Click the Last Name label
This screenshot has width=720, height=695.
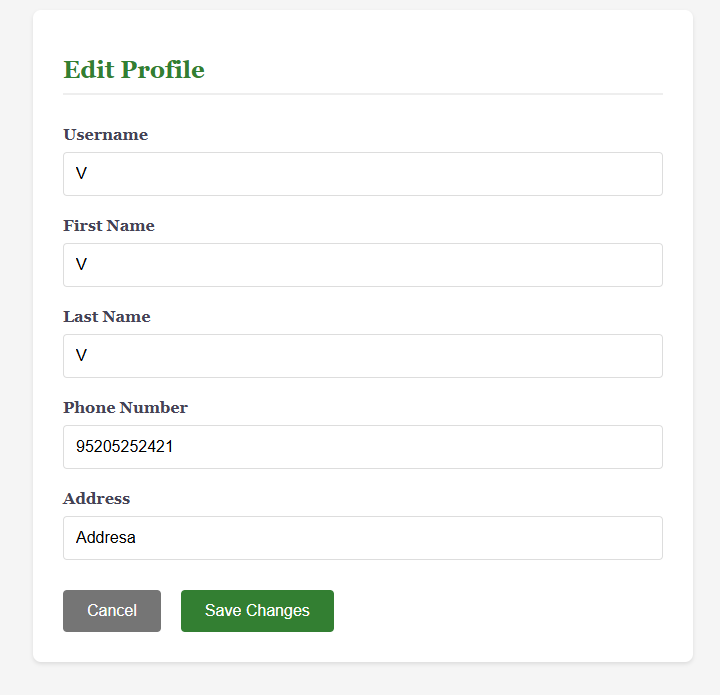(x=107, y=317)
